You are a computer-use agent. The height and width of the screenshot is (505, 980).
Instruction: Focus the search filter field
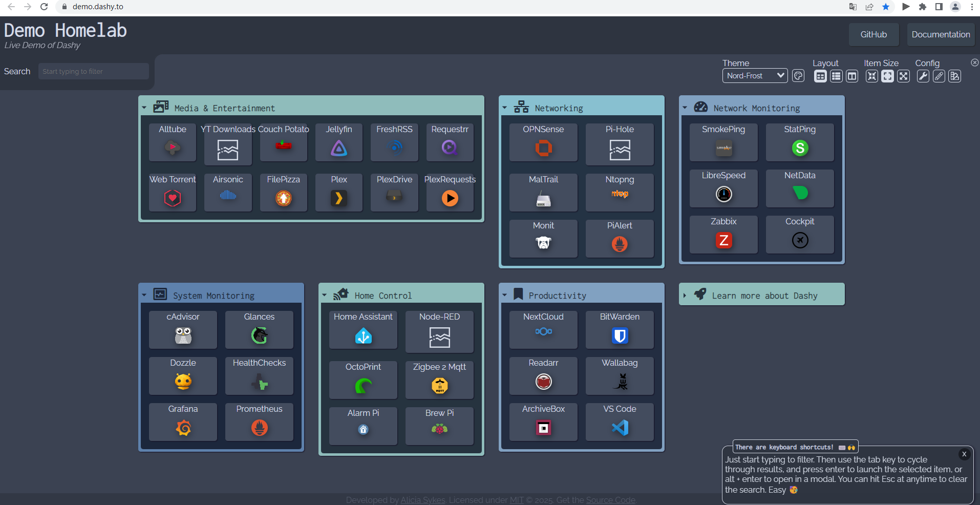[x=94, y=71]
